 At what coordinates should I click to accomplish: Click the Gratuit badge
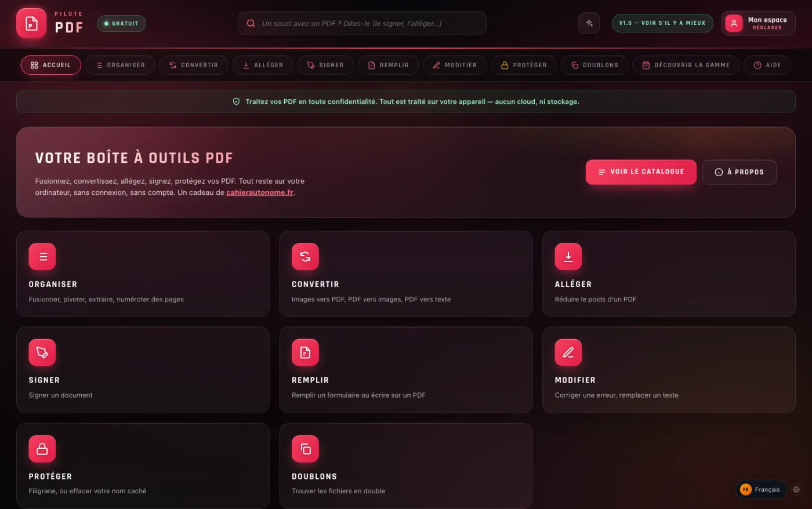[x=121, y=23]
